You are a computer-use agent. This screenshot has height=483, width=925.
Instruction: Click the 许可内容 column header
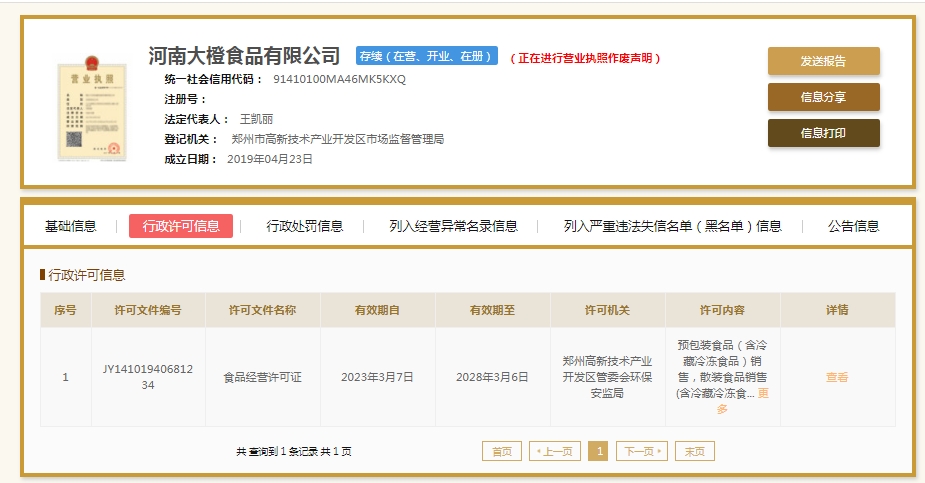pos(723,310)
